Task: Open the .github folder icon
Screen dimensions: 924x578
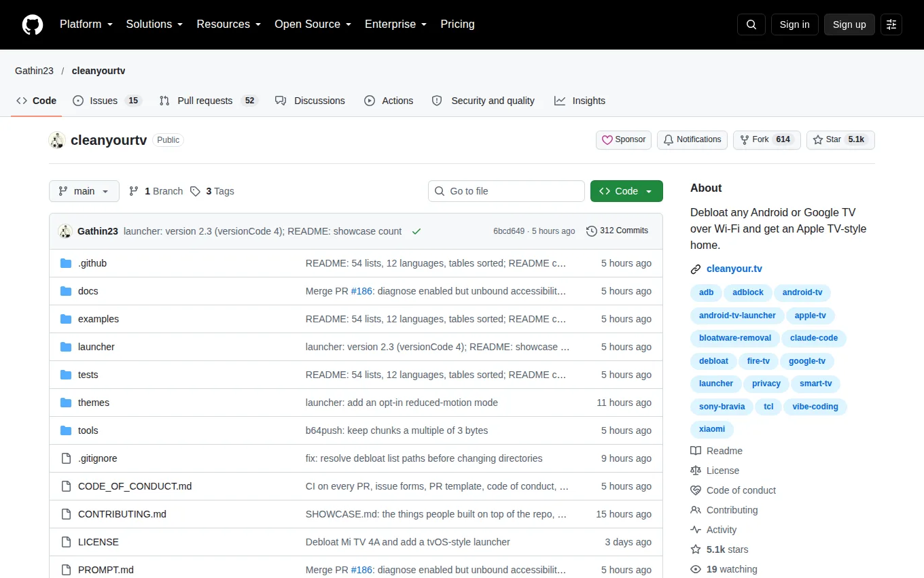Action: tap(66, 263)
